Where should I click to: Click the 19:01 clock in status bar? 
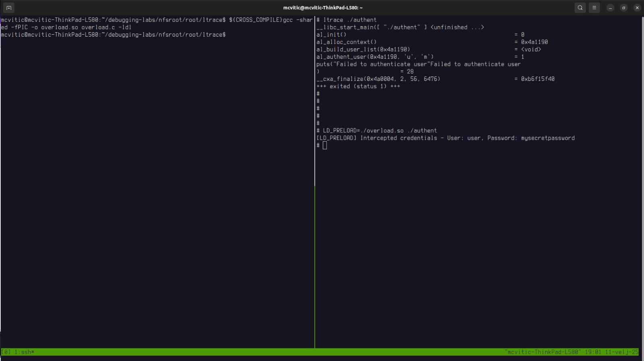[x=593, y=352]
